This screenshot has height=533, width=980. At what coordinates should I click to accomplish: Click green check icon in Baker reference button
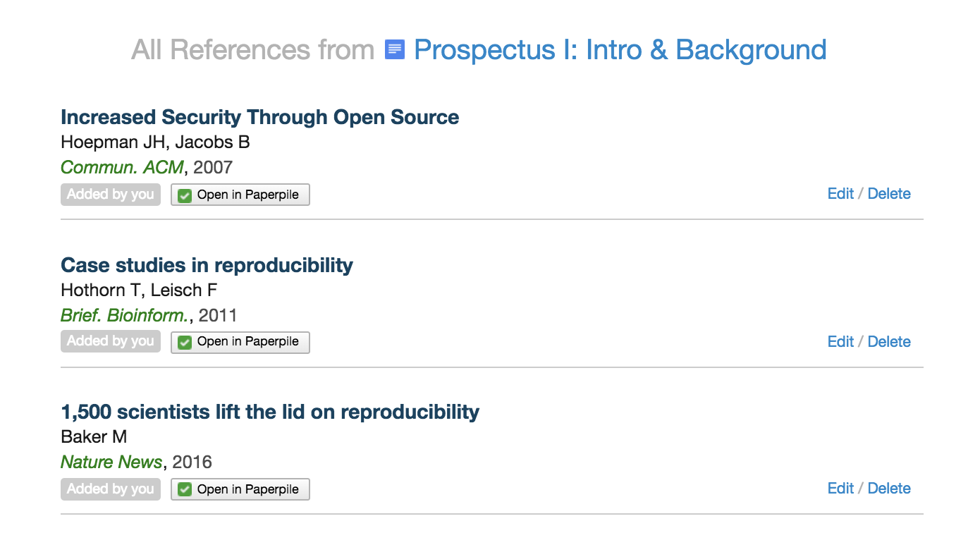point(185,489)
